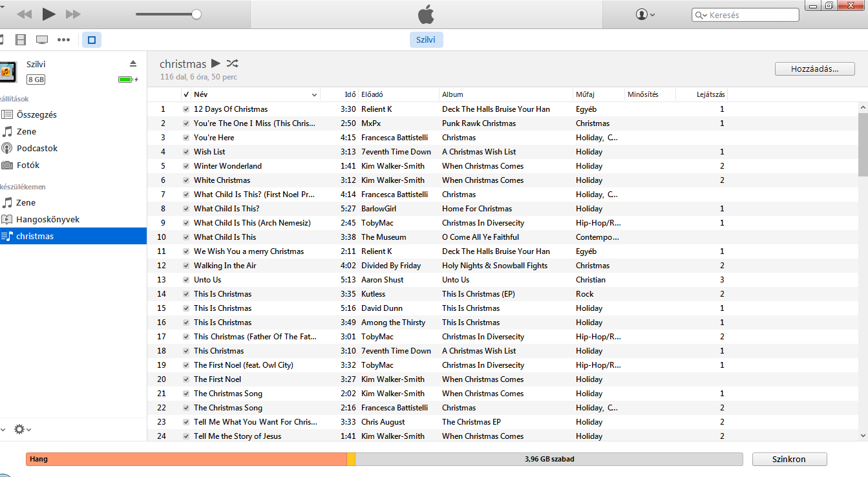Uncheck The First Noel row 20 checkbox

(186, 379)
